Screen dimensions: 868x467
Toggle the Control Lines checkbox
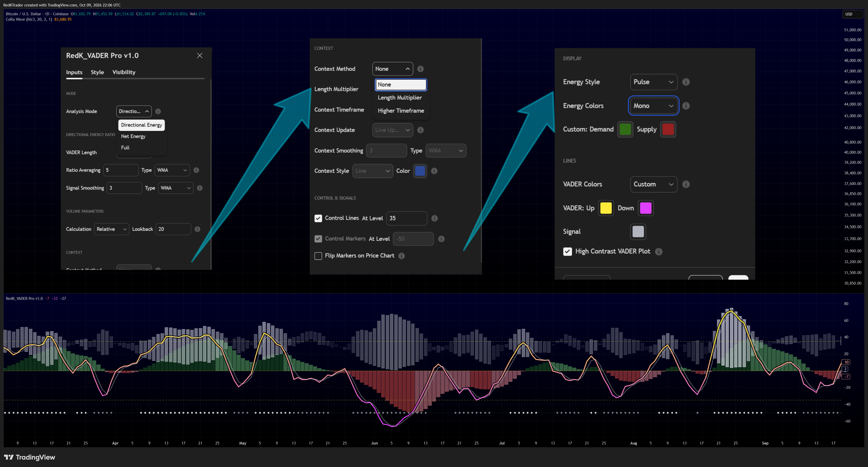tap(318, 219)
